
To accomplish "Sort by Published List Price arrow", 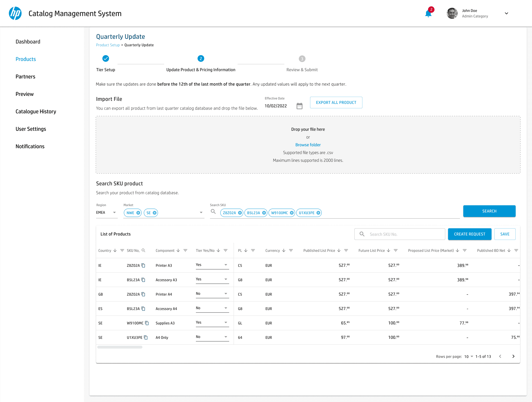I will 339,250.
